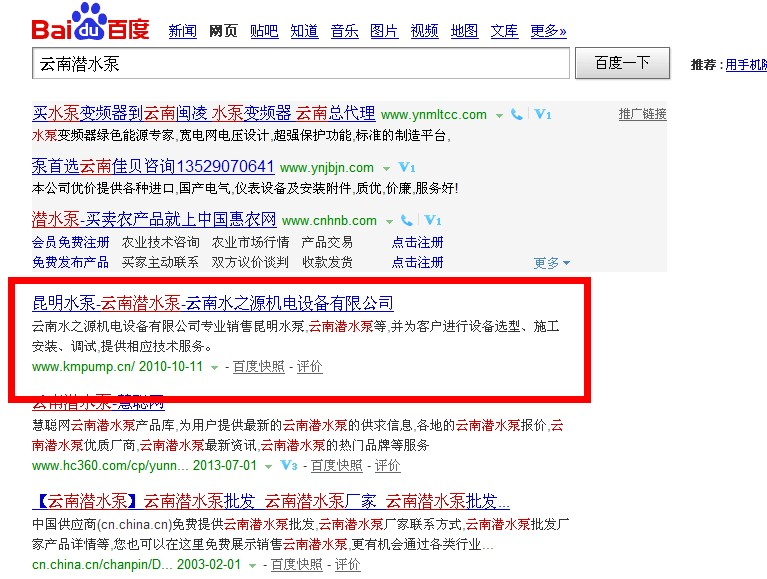This screenshot has width=767, height=579.
Task: Click V1 badge next to www.cnhnb.com
Action: (x=432, y=220)
